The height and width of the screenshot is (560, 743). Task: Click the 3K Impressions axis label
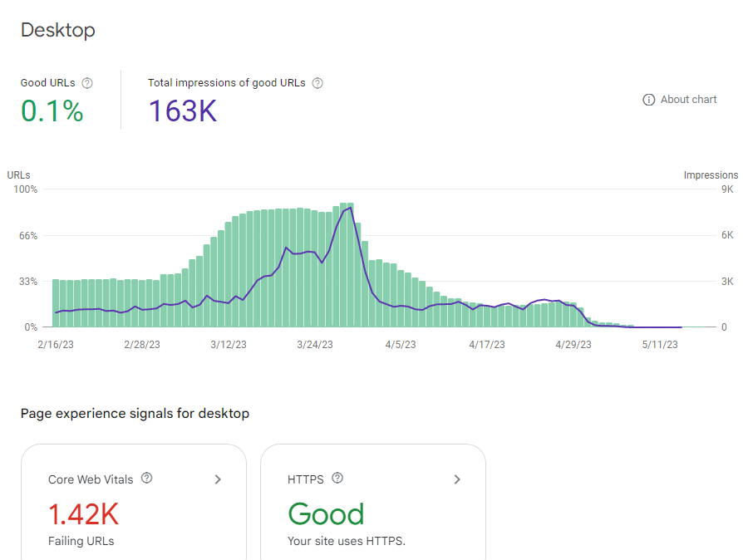coord(727,282)
